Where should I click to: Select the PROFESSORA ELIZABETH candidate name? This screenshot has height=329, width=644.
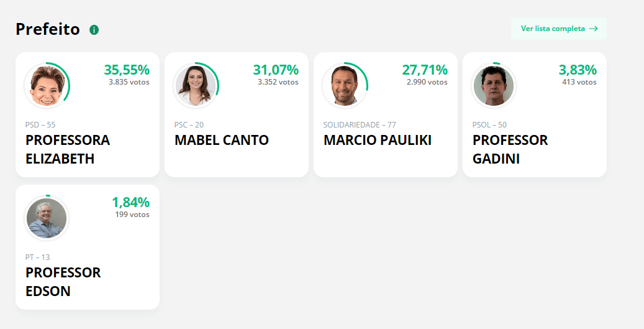68,149
